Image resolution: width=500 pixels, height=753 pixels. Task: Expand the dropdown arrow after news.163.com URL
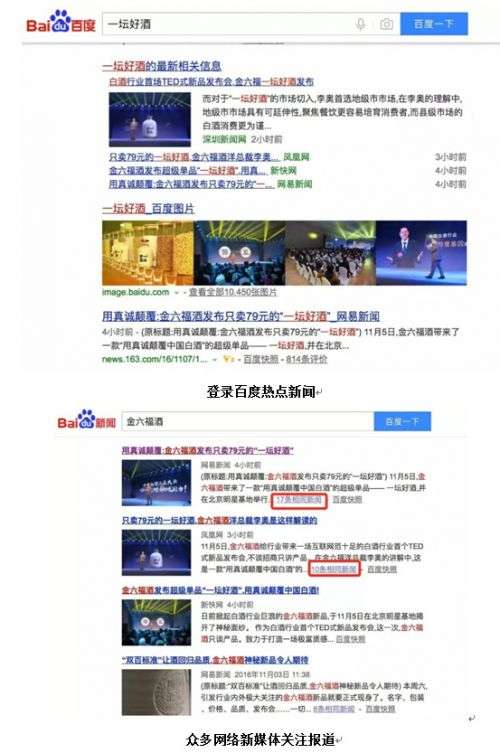215,359
